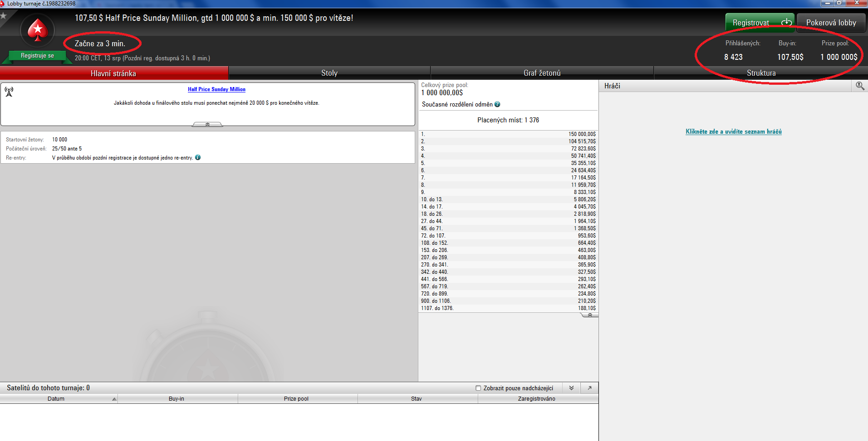Select payout row 900. do 1106.

click(x=508, y=301)
